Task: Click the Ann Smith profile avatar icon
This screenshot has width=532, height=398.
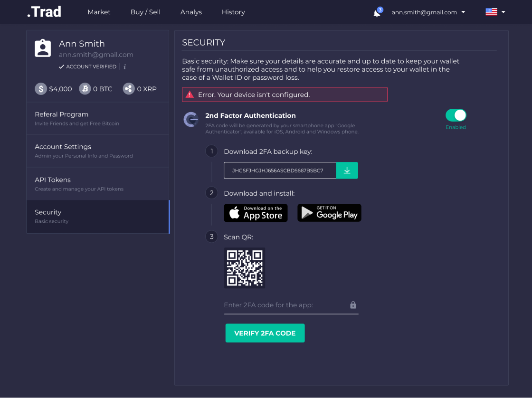Action: pos(43,48)
